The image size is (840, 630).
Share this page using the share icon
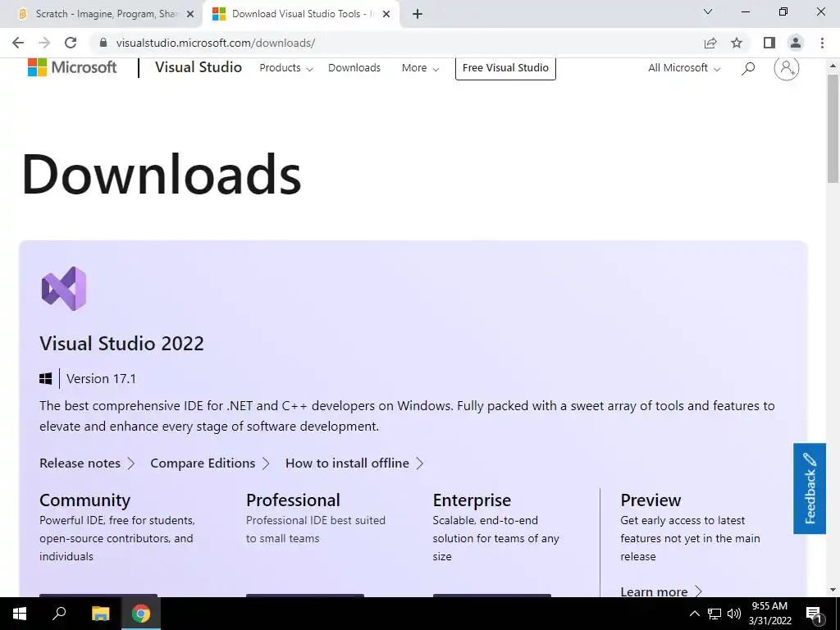tap(710, 43)
